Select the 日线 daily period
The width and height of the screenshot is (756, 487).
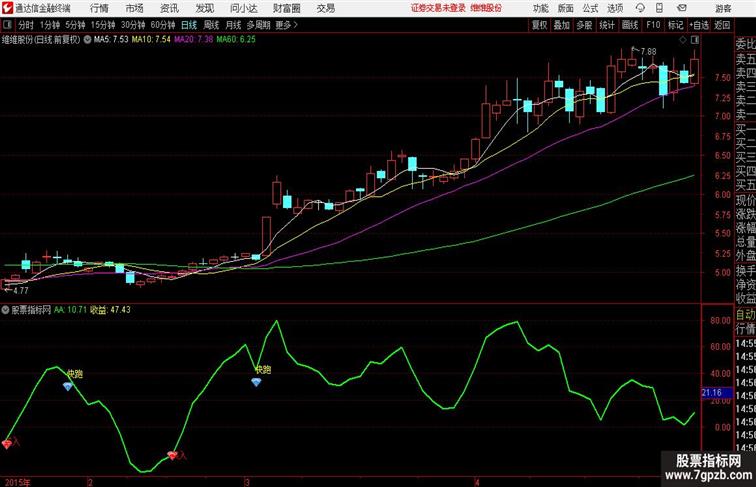(x=189, y=25)
